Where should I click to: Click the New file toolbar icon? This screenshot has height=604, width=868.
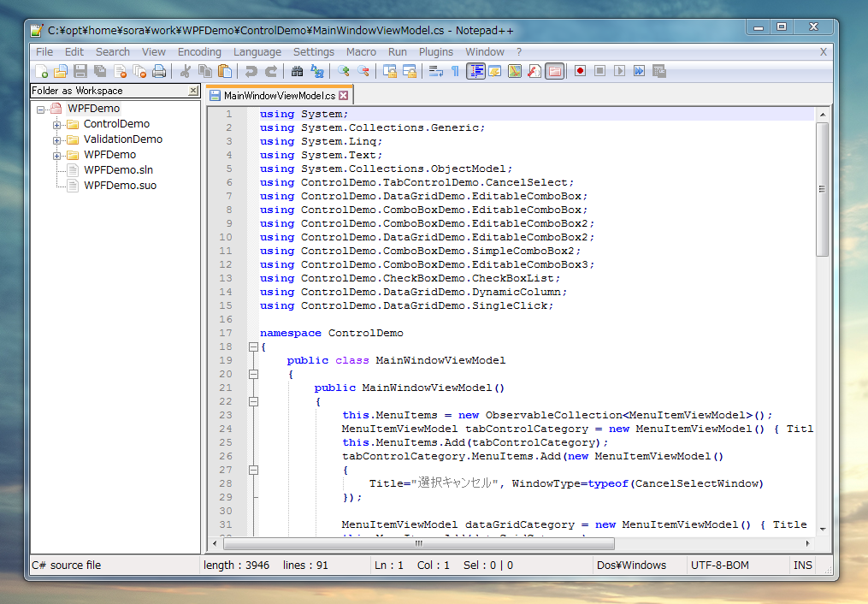[x=40, y=71]
